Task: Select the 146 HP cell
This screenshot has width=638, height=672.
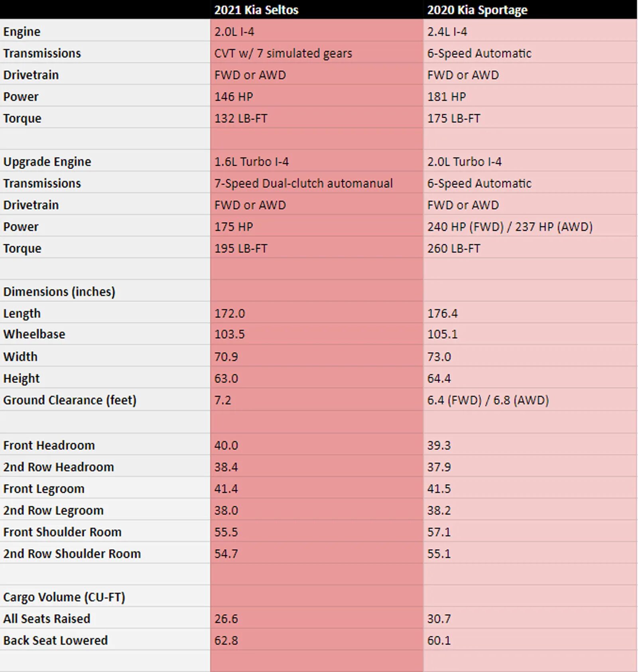Action: point(317,96)
